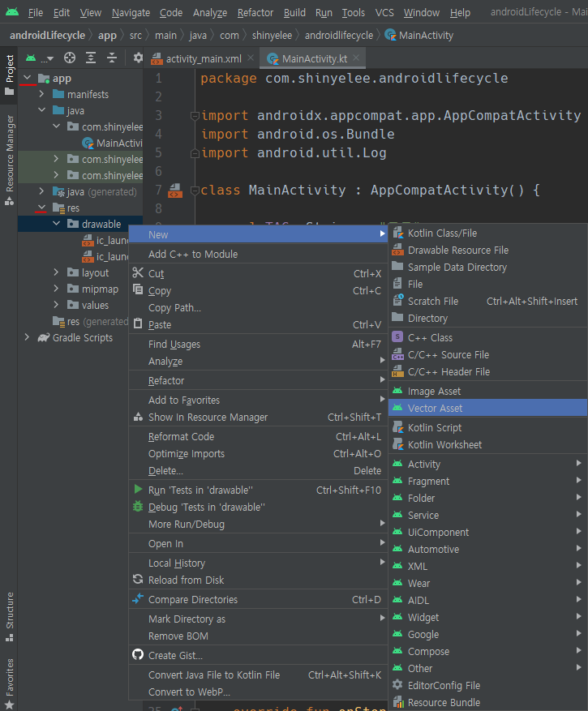Click Convert to WebP... option

[x=258, y=692]
